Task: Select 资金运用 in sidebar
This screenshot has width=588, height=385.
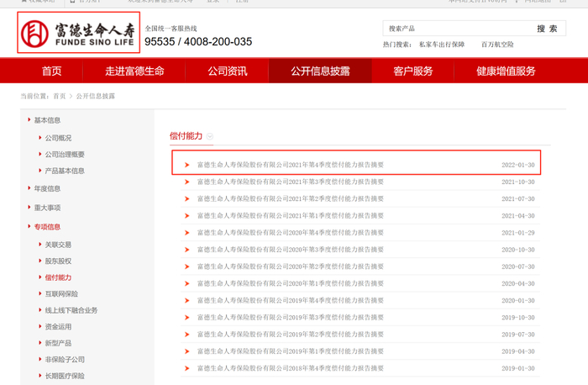Action: click(x=58, y=326)
